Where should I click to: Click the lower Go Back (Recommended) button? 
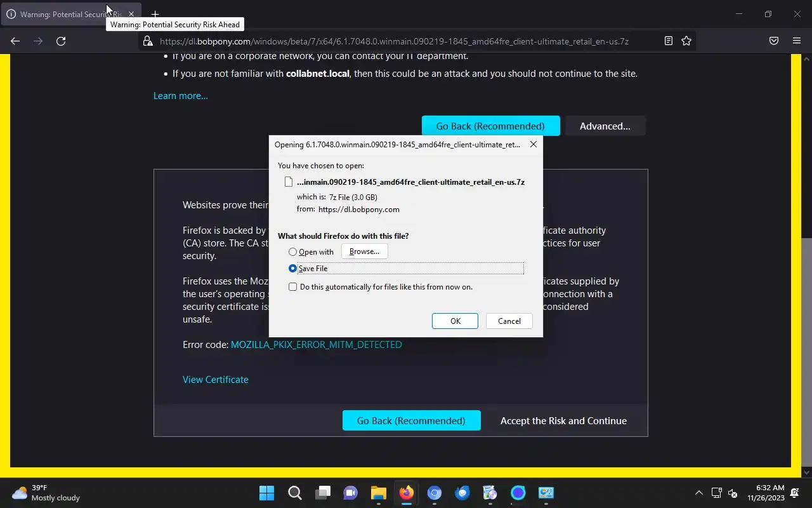[x=411, y=420]
